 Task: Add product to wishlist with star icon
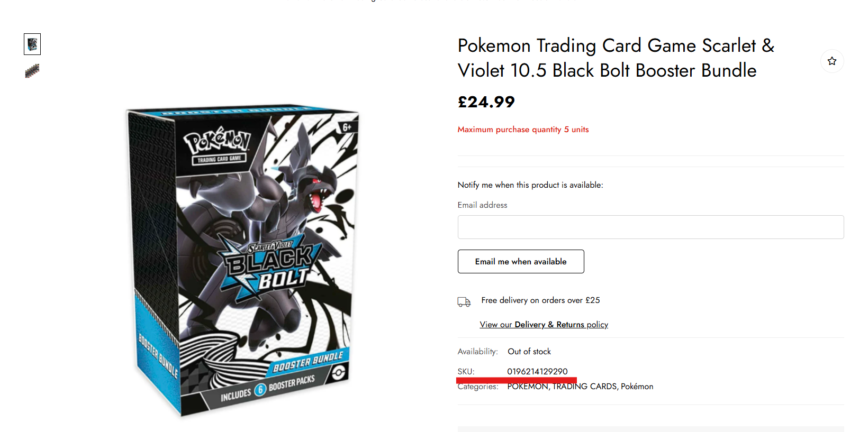(832, 61)
